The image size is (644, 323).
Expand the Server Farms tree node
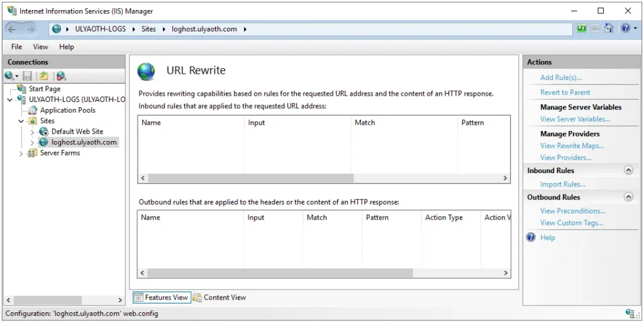coord(21,153)
